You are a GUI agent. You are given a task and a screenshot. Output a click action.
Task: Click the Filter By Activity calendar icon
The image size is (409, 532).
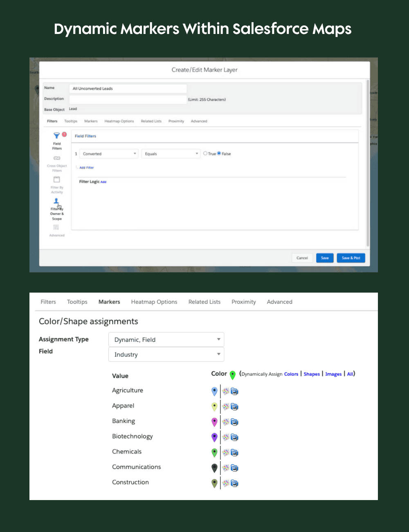click(56, 179)
